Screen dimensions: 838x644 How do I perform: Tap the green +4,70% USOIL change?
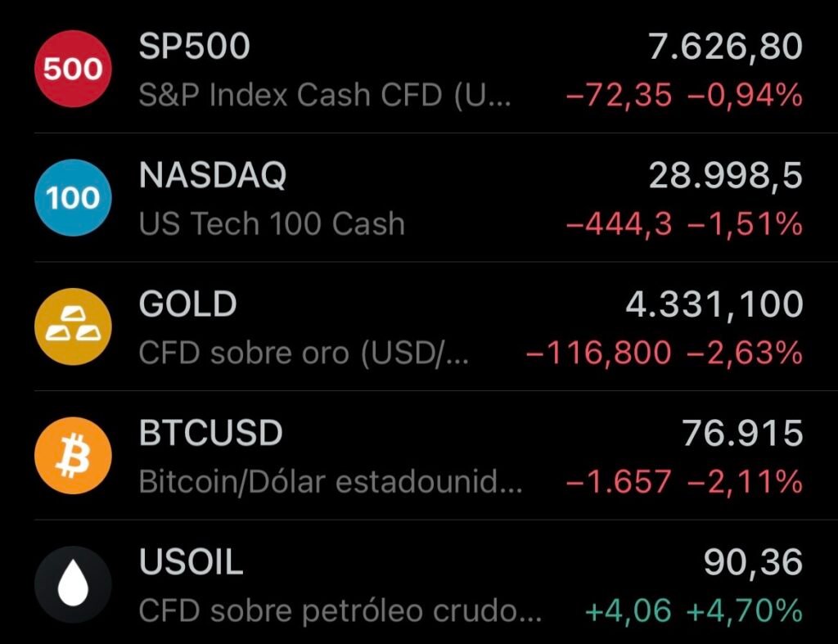tap(745, 611)
